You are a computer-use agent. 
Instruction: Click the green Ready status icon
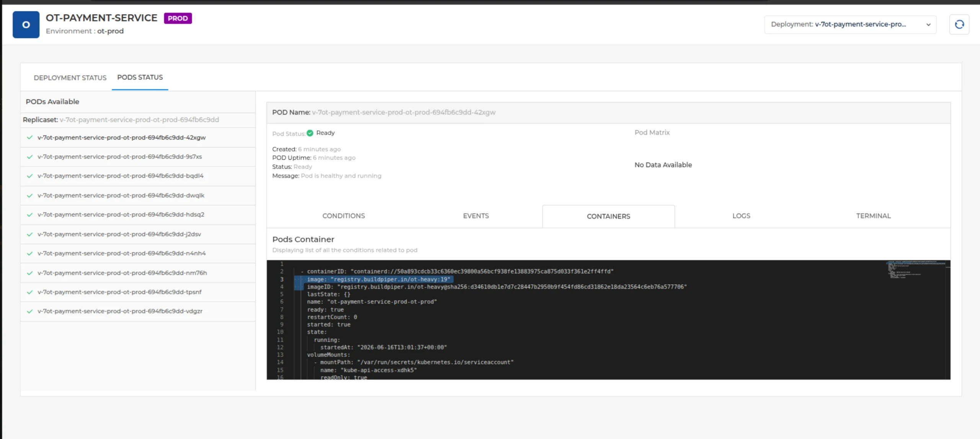[x=310, y=133]
